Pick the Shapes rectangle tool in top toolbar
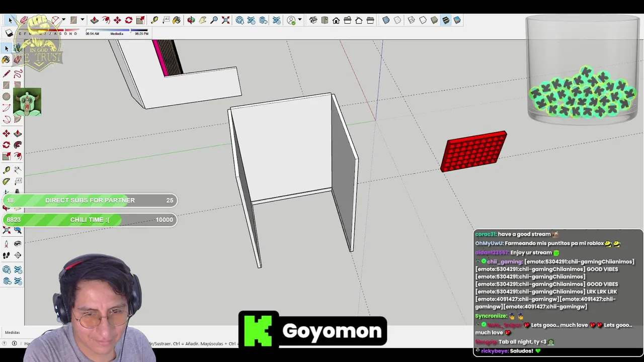Viewport: 644px width, 362px height. click(74, 20)
